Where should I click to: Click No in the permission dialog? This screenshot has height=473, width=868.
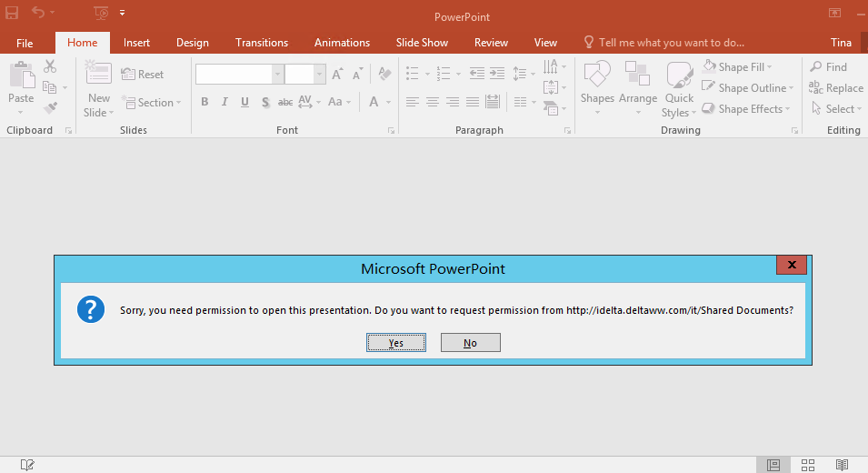pos(471,343)
